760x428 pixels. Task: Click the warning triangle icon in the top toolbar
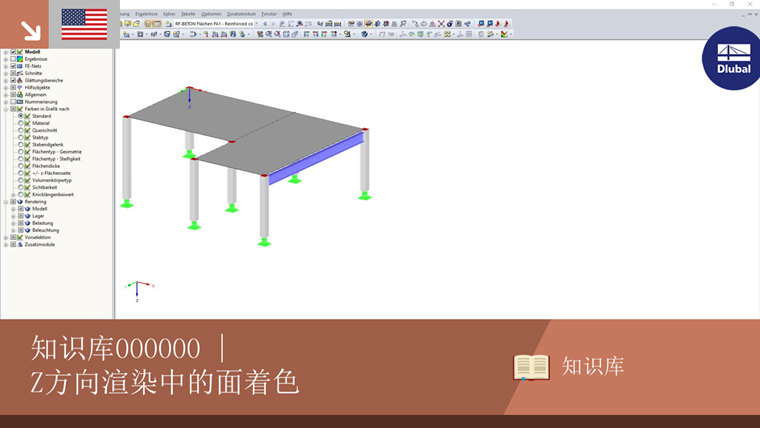click(432, 24)
